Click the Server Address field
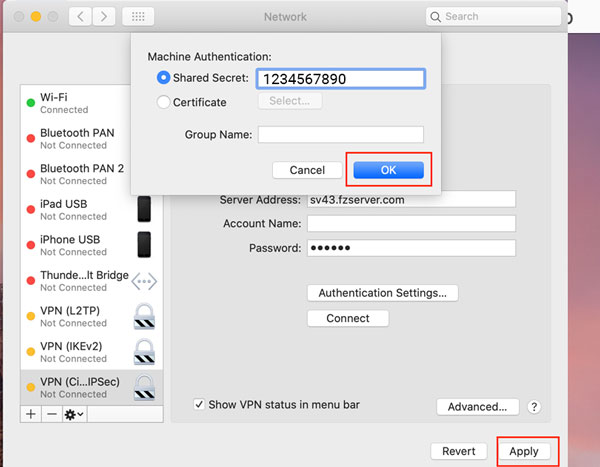600x467 pixels. [411, 199]
